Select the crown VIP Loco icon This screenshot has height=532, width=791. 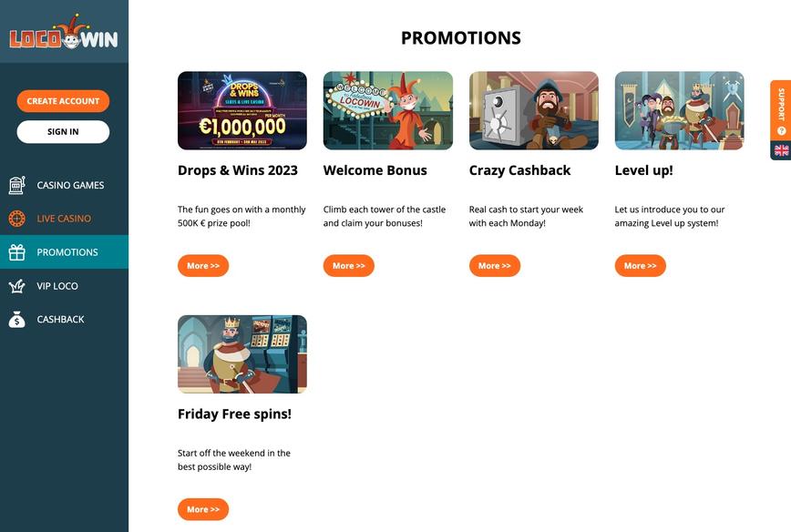(16, 285)
